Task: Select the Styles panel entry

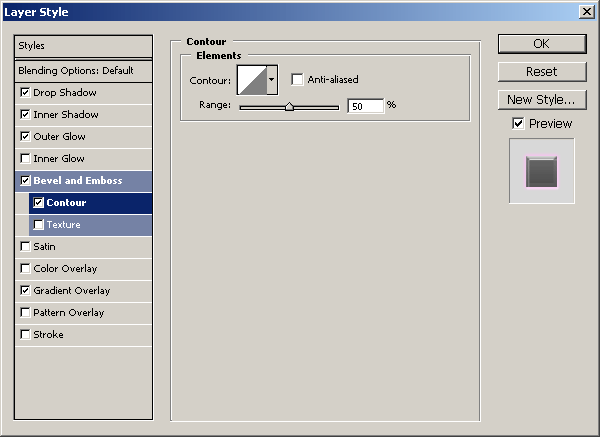Action: 83,46
